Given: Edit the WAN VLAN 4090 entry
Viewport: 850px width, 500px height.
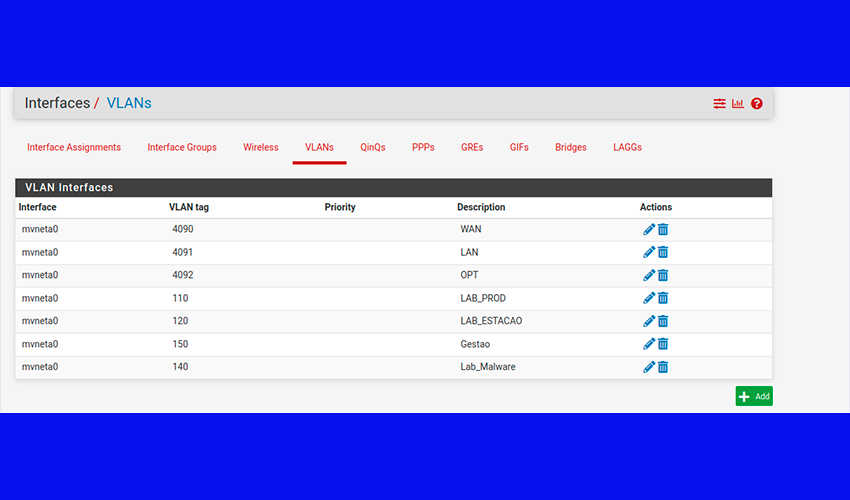Looking at the screenshot, I should click(x=649, y=229).
